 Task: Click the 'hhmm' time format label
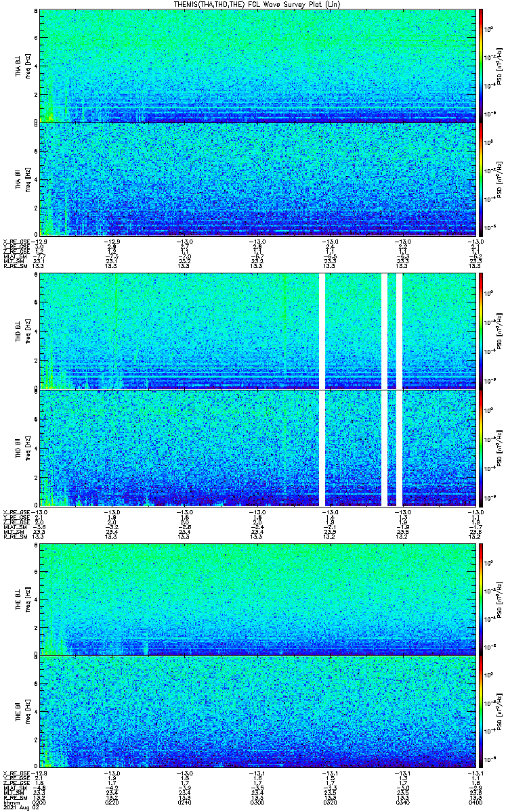[10, 803]
